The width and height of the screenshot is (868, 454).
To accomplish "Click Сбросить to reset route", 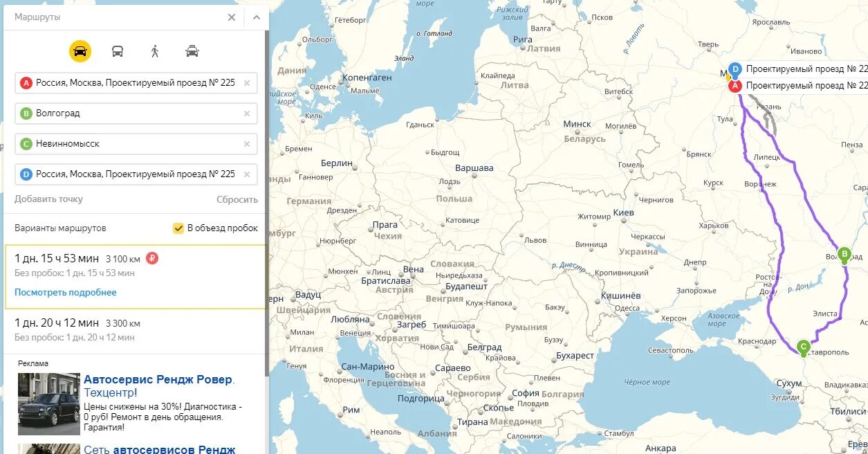I will coord(237,199).
